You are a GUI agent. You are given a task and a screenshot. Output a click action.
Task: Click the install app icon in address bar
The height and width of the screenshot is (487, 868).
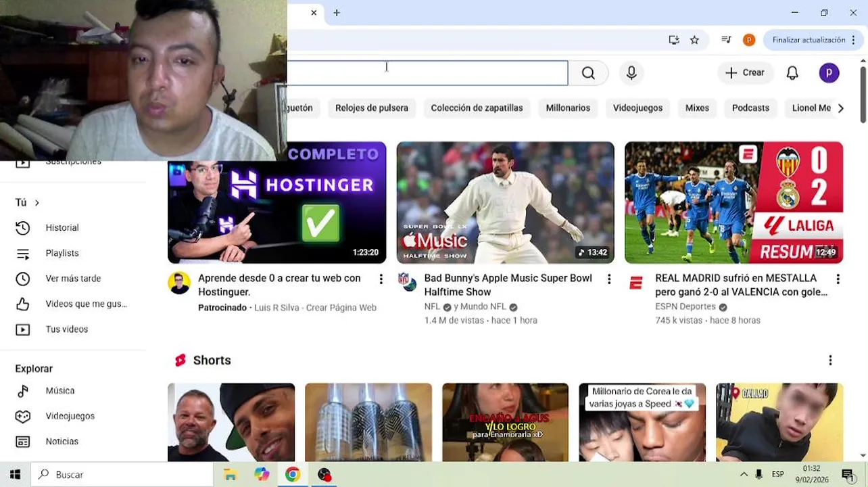(x=674, y=40)
